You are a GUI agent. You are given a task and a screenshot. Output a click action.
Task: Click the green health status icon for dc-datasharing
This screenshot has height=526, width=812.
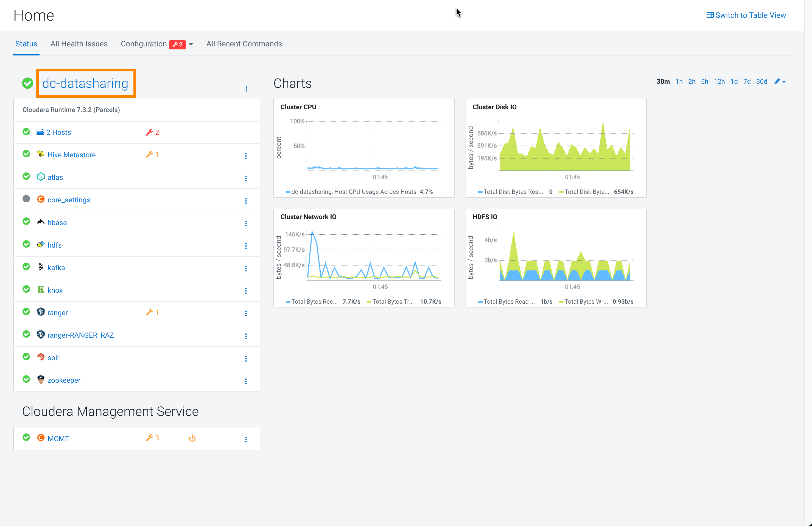click(28, 83)
